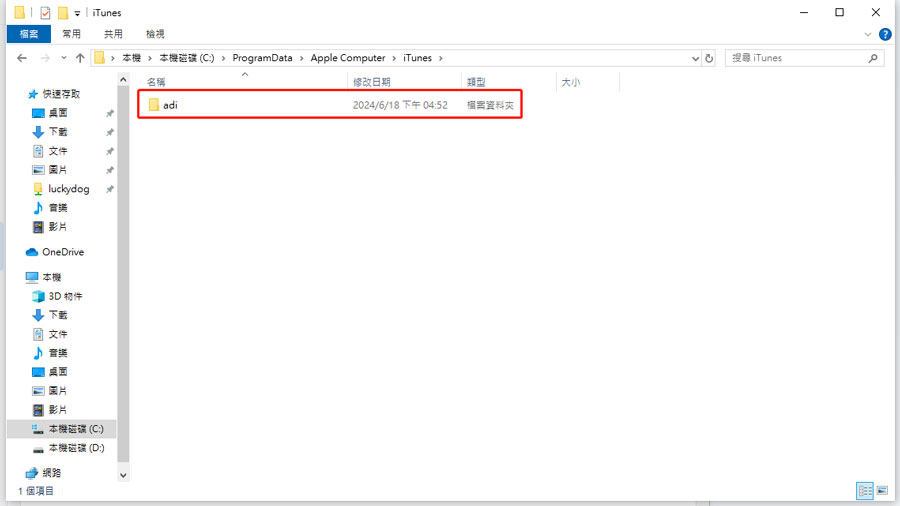Select 3D 物件 folder in sidebar
This screenshot has height=506, width=900.
coord(65,296)
